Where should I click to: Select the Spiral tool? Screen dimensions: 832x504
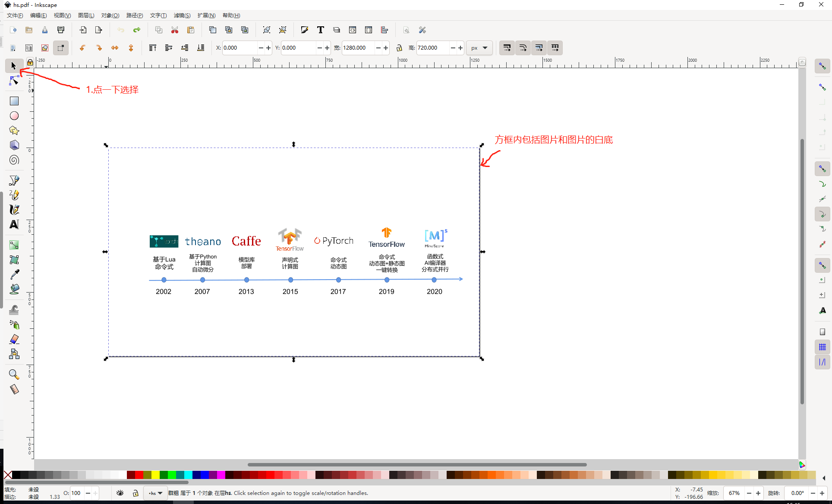(14, 160)
